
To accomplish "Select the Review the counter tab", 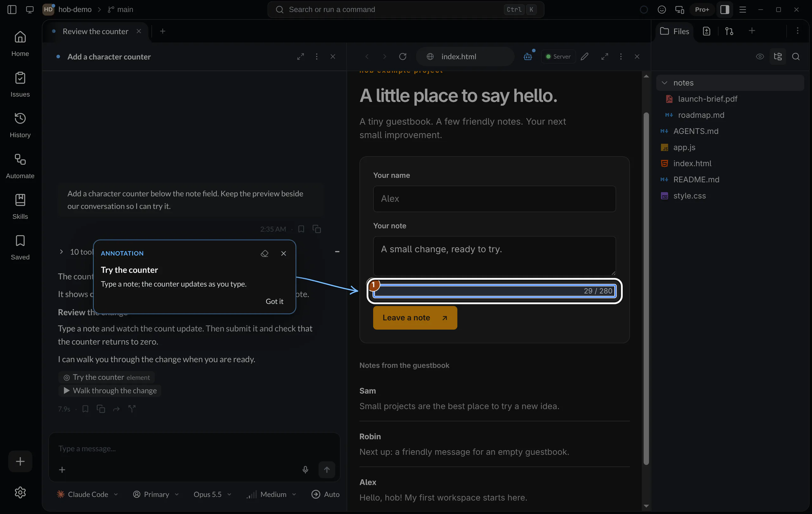I will (x=95, y=31).
